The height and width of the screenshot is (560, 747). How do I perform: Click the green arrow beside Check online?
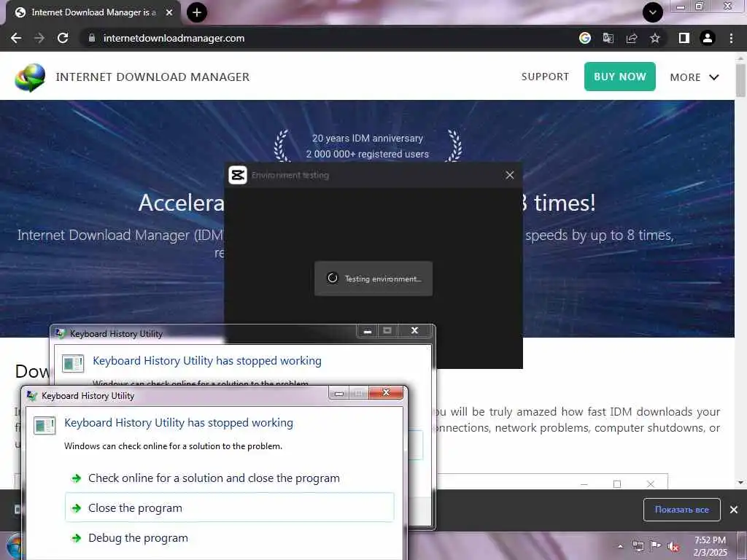tap(76, 478)
